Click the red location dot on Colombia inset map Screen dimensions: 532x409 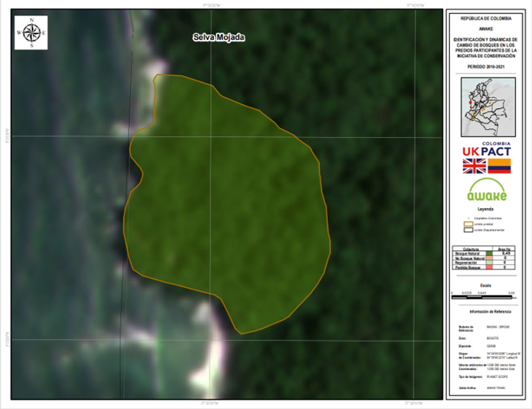coord(470,102)
